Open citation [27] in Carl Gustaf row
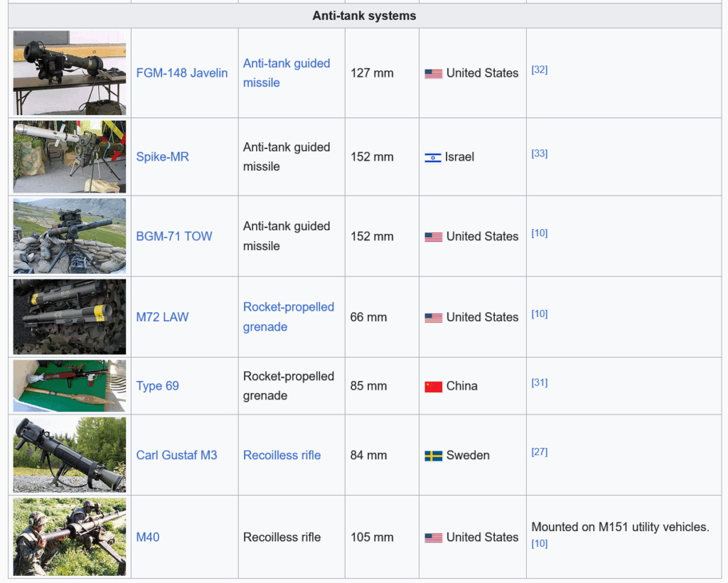Screen dimensions: 728x583 pos(540,452)
